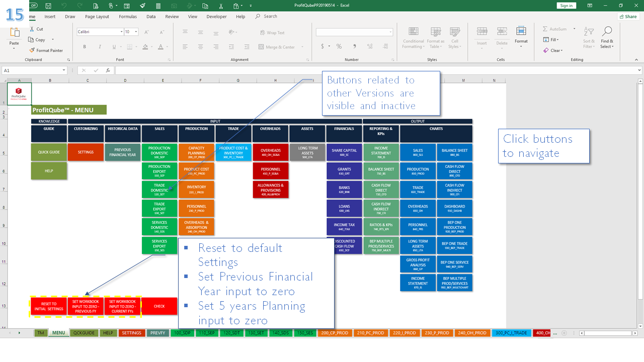Screen dimensions: 644x362
Task: Click the Percent Style icon
Action: [x=339, y=46]
